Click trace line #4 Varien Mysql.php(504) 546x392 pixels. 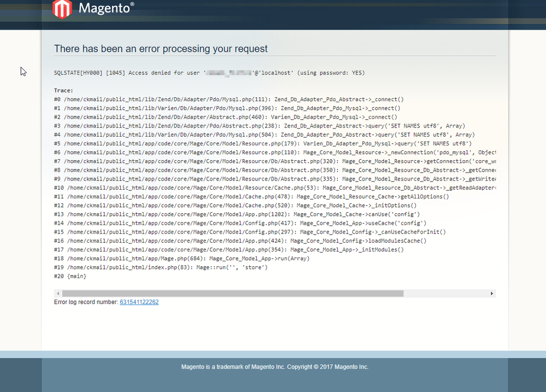point(265,135)
